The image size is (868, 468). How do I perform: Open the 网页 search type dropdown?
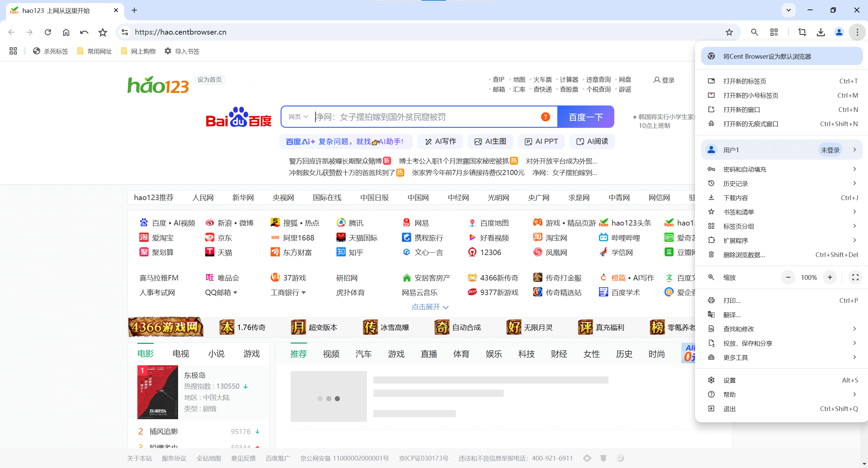tap(298, 117)
